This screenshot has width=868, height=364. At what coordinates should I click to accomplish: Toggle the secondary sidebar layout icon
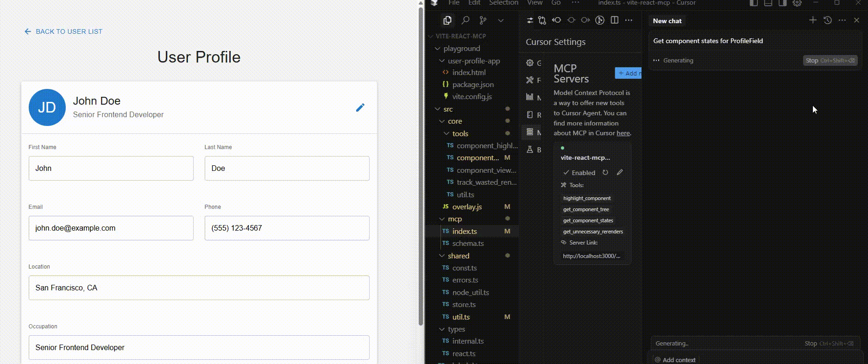point(782,3)
